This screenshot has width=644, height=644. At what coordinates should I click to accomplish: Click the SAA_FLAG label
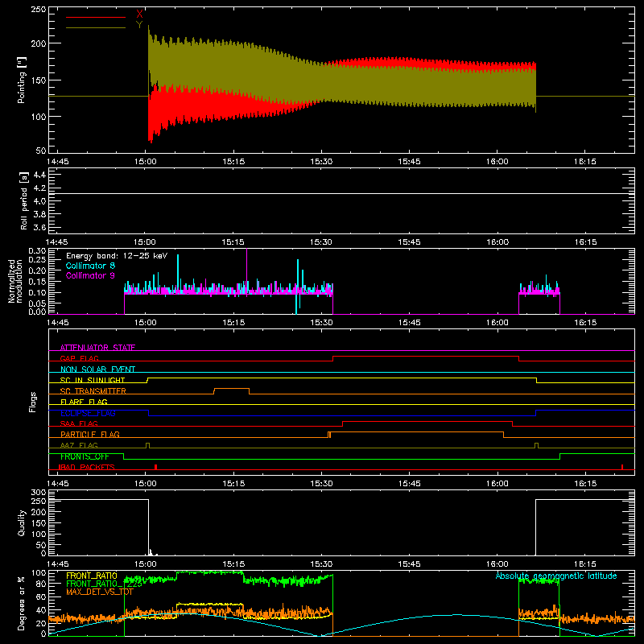pyautogui.click(x=79, y=423)
